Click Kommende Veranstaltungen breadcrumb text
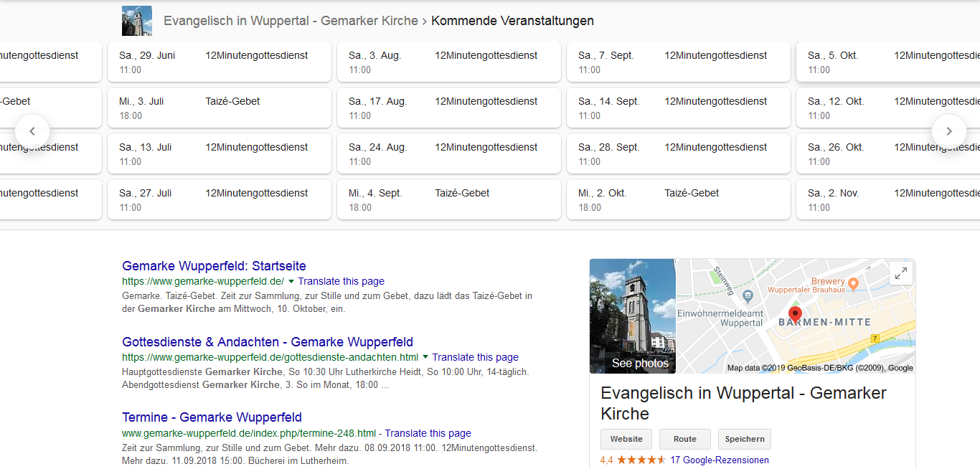 [513, 21]
